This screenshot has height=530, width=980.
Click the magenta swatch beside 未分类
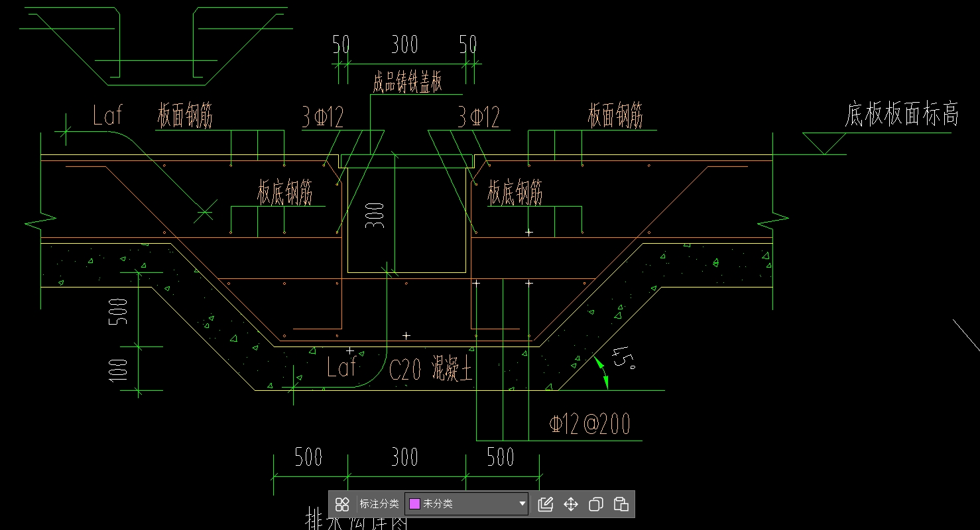(x=414, y=504)
